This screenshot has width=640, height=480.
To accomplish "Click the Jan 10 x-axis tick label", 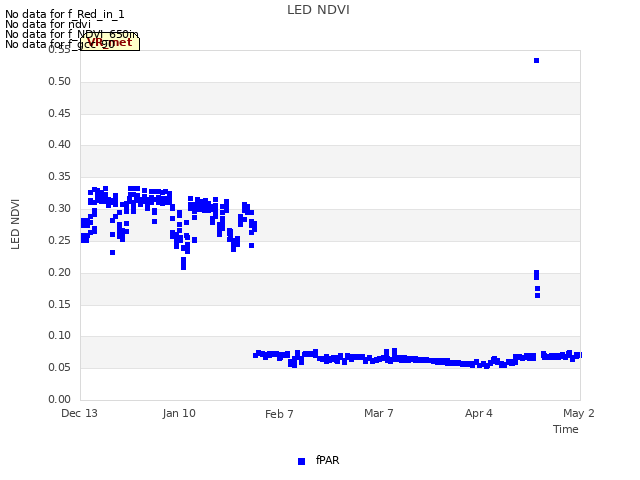I will click(x=179, y=413).
